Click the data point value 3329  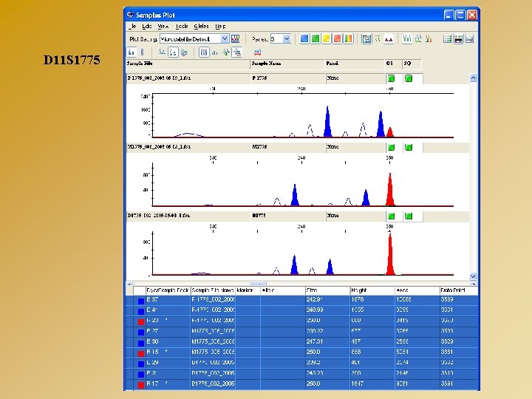(x=447, y=341)
